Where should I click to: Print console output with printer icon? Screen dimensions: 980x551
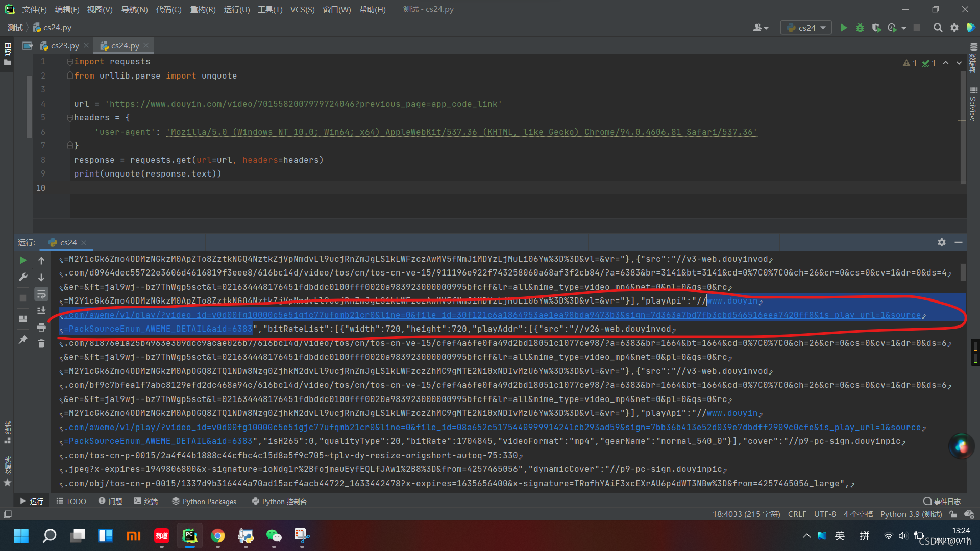41,328
